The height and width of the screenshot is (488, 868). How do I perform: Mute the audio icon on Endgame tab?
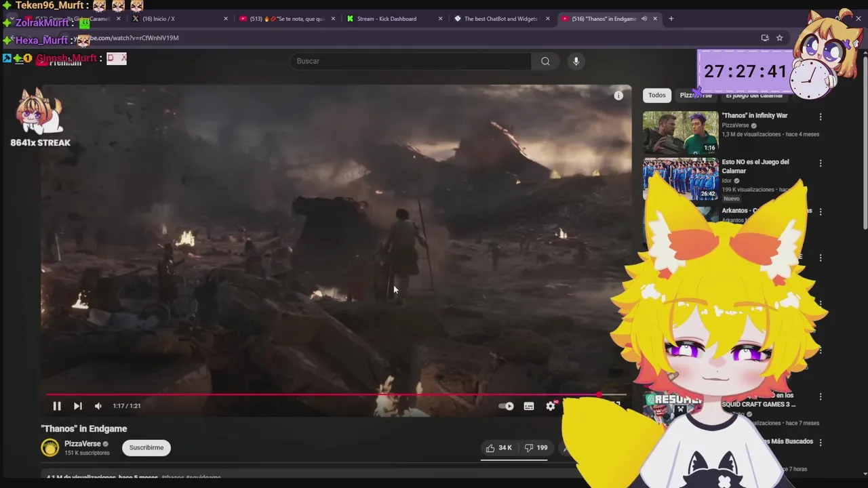tap(644, 19)
